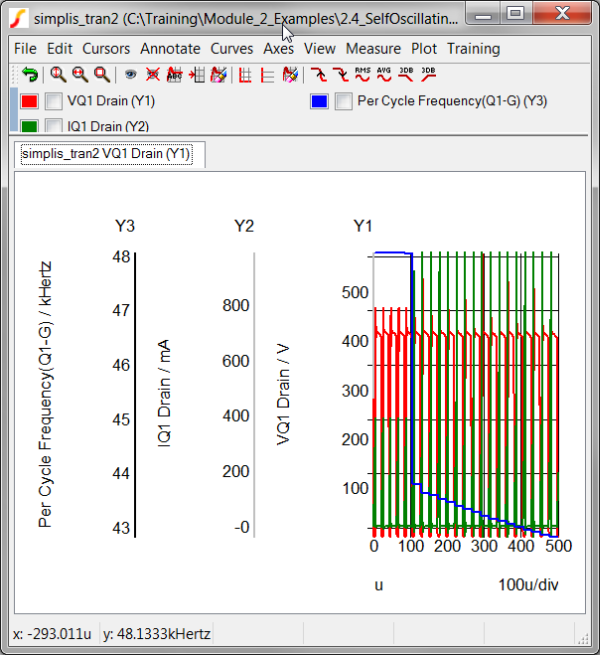
Task: Minimize the simplis_tran2 window
Action: [x=483, y=13]
